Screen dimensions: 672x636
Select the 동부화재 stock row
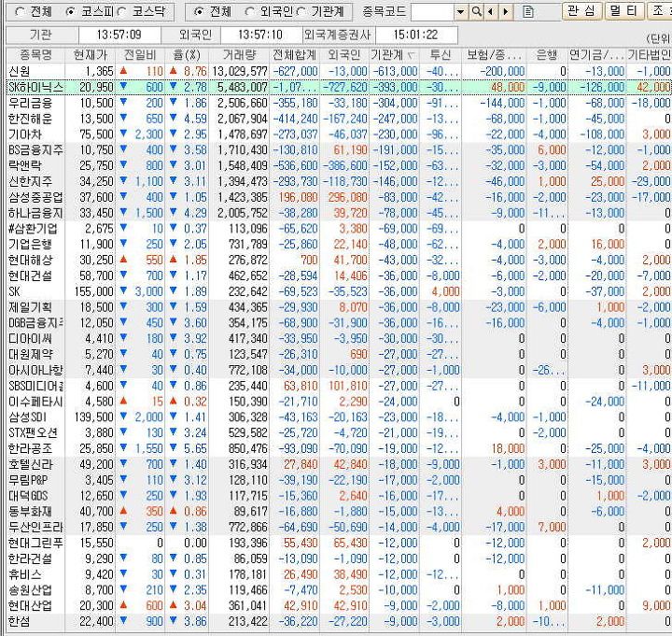(339, 512)
